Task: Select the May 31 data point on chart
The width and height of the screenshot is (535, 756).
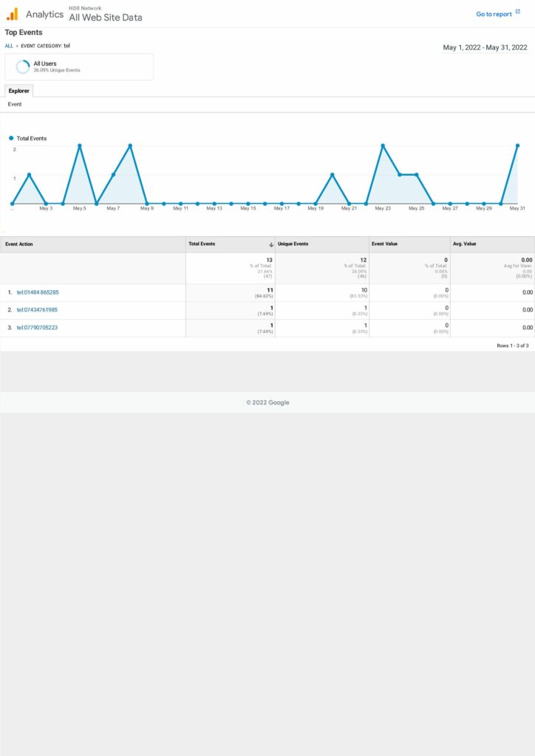Action: [x=517, y=145]
